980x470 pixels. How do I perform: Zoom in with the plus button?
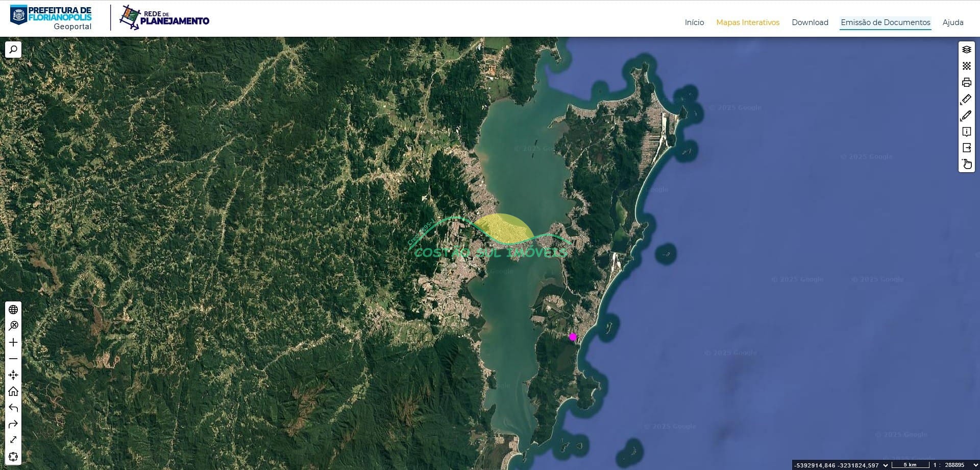(x=13, y=342)
